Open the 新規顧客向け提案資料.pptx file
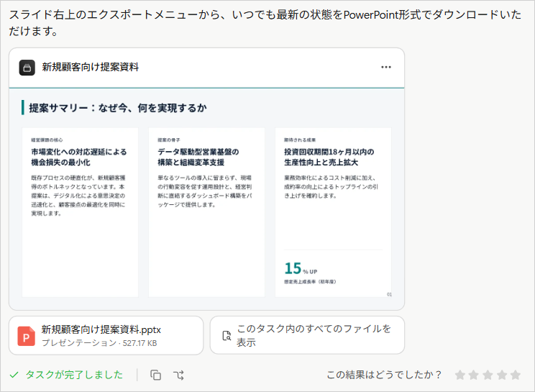 (x=106, y=335)
